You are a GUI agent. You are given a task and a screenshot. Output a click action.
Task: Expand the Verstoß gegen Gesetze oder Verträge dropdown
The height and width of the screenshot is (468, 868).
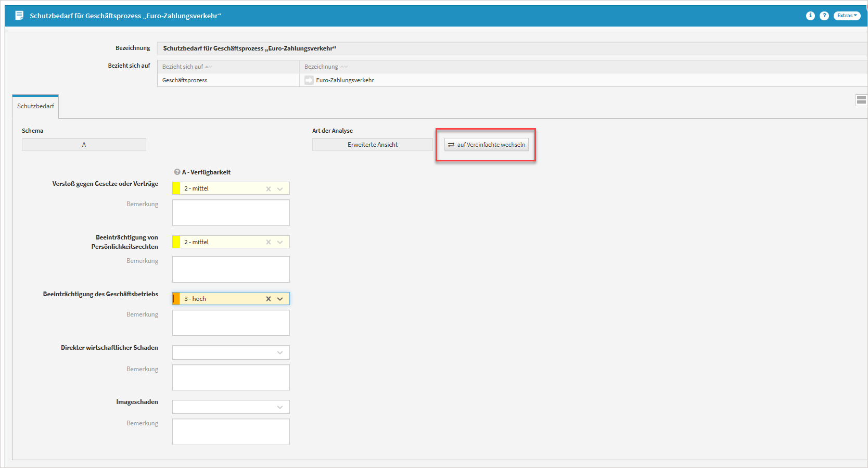pos(280,189)
